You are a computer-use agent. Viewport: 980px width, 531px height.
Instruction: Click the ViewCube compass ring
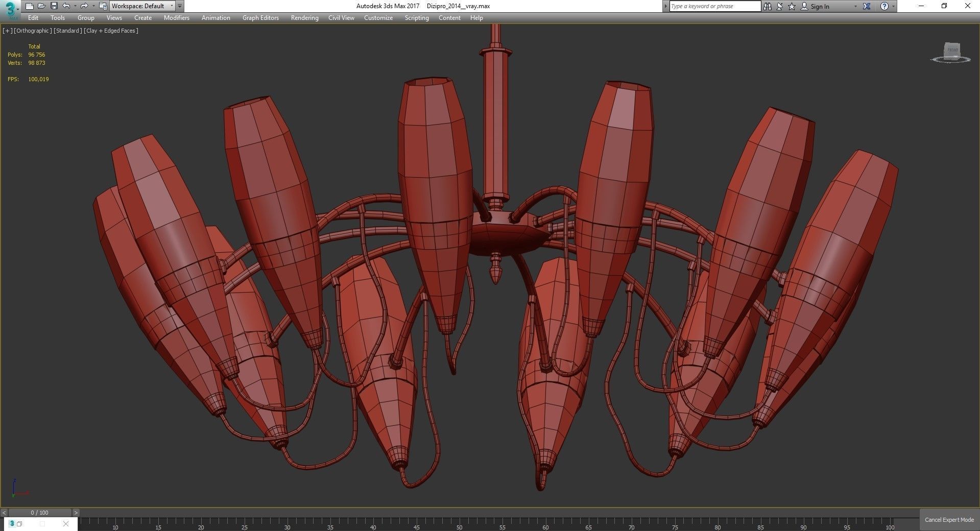click(950, 60)
